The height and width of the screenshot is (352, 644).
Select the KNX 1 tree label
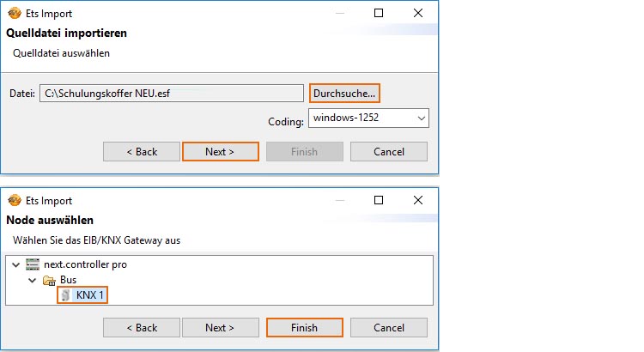pyautogui.click(x=90, y=296)
